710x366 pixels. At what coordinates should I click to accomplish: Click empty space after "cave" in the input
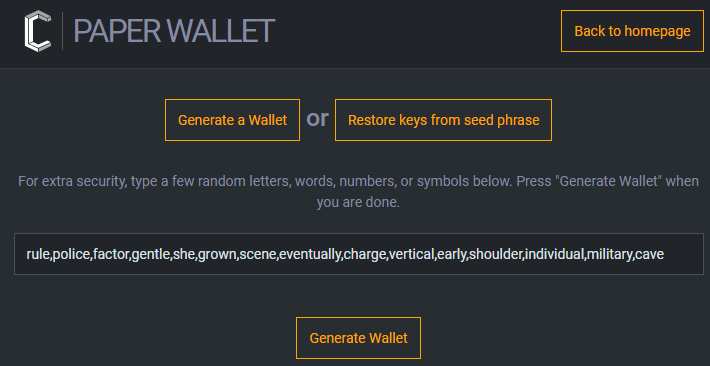coord(683,254)
